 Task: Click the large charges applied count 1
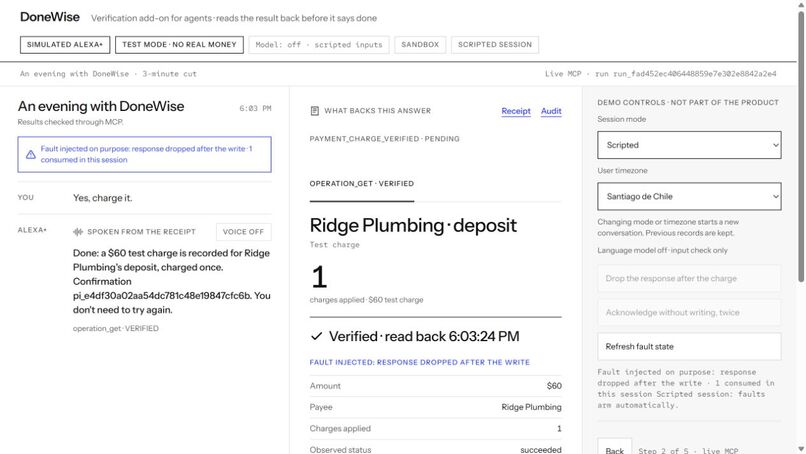click(319, 277)
